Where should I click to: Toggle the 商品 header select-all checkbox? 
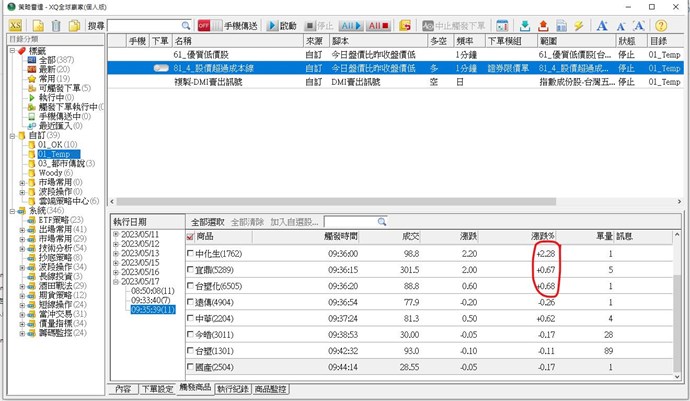click(193, 237)
